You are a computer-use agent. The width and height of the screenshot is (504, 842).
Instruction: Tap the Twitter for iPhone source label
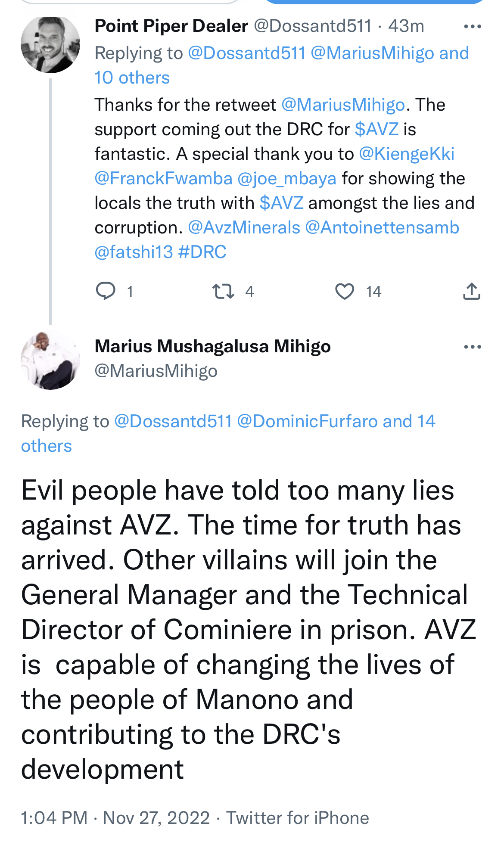pos(298,818)
